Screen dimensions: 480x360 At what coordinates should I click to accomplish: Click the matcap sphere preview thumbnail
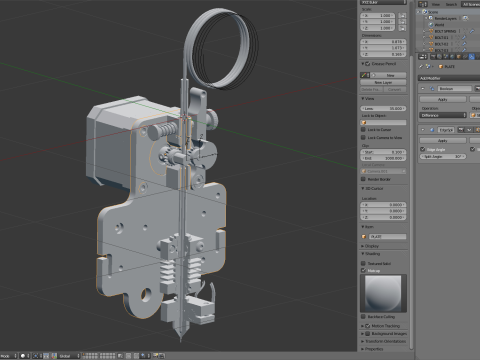(x=383, y=293)
